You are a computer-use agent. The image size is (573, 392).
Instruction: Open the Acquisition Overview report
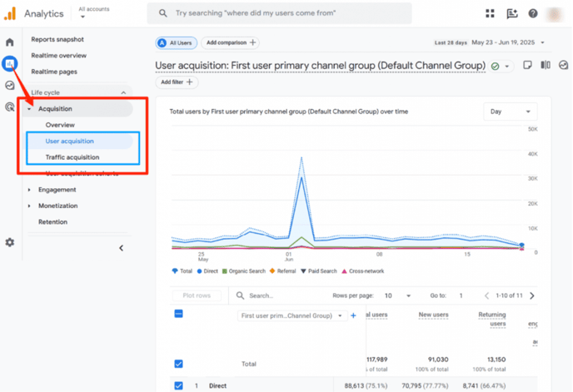(60, 125)
